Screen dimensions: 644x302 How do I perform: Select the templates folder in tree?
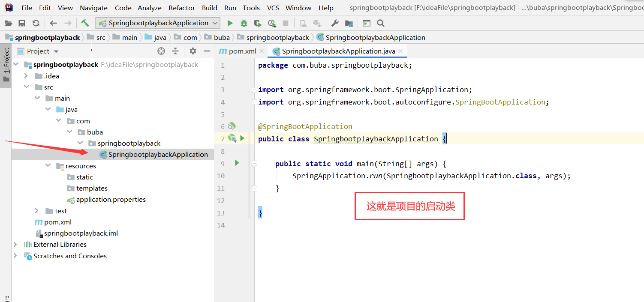coord(87,188)
